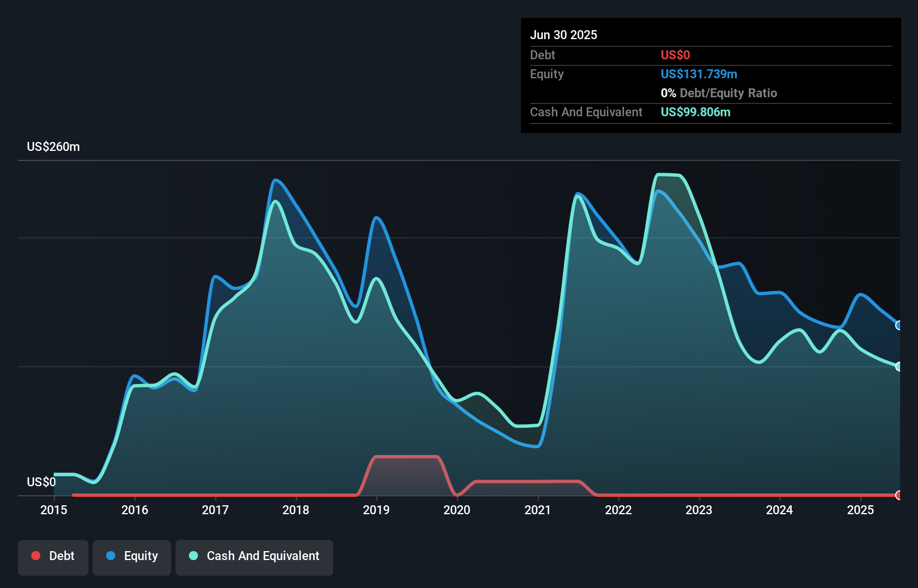The width and height of the screenshot is (918, 588).
Task: Click the red debt plateau in 2019
Action: (406, 457)
